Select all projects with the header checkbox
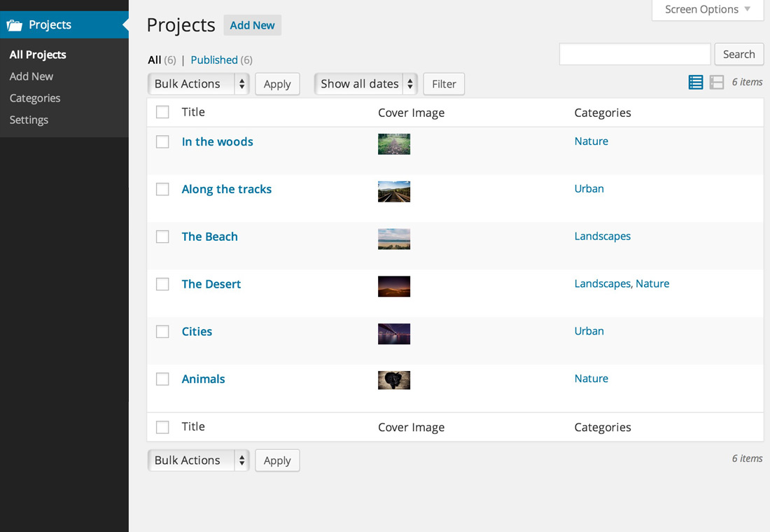 pos(162,112)
